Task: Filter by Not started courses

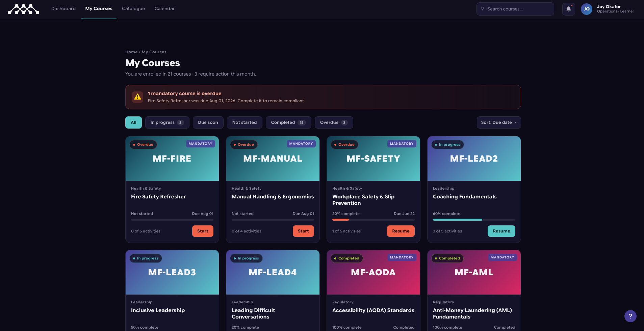Action: 244,122
